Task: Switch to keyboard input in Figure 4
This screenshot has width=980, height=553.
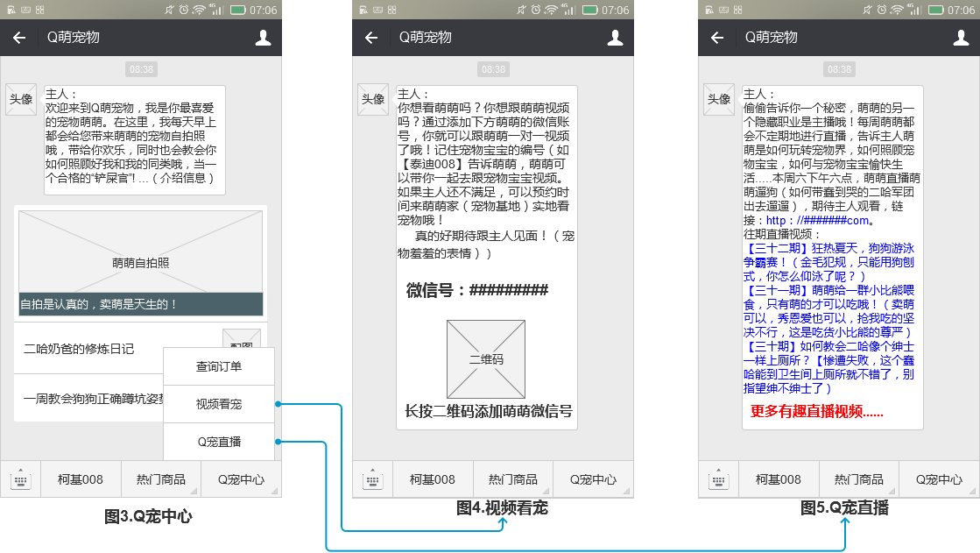Action: (x=372, y=479)
